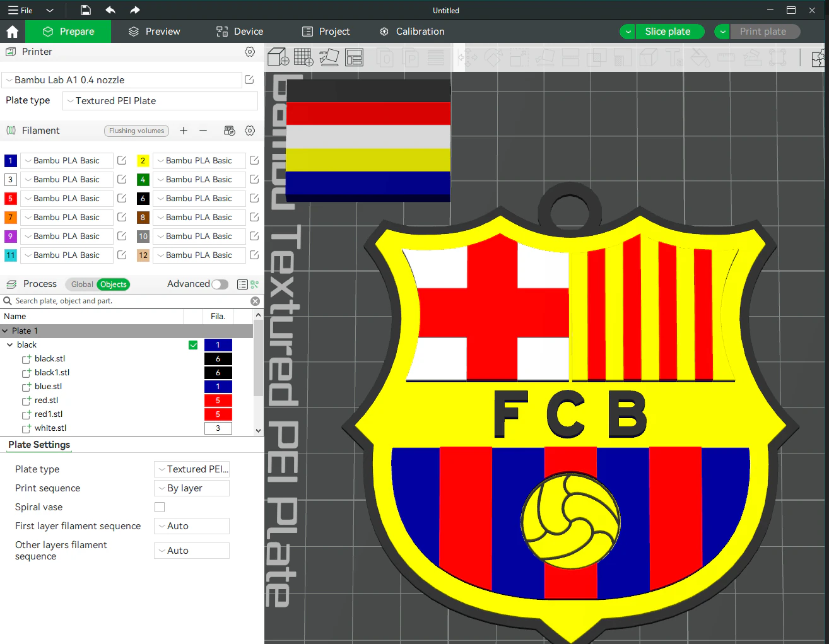829x644 pixels.
Task: Collapse the Plate 1 tree node
Action: point(5,331)
